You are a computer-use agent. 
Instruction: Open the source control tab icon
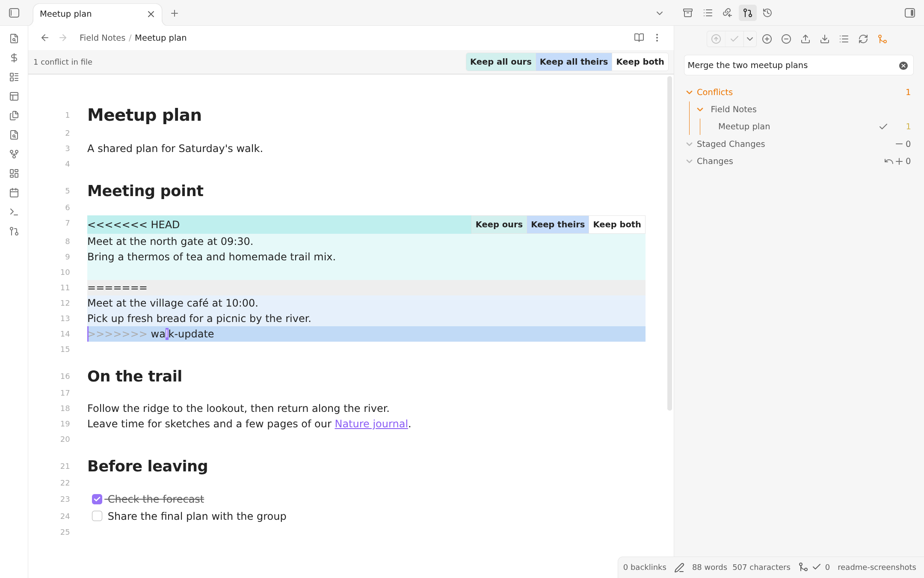(748, 13)
